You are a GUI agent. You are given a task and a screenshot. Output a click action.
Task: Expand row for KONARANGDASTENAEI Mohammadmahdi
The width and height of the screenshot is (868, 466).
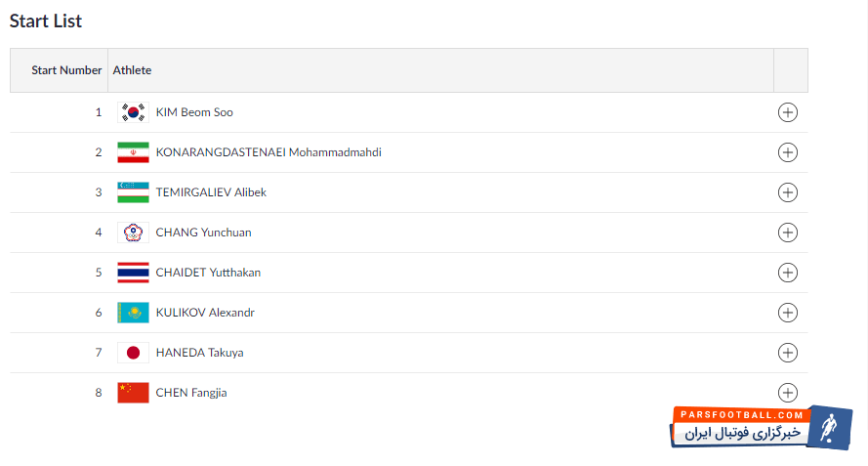click(787, 152)
